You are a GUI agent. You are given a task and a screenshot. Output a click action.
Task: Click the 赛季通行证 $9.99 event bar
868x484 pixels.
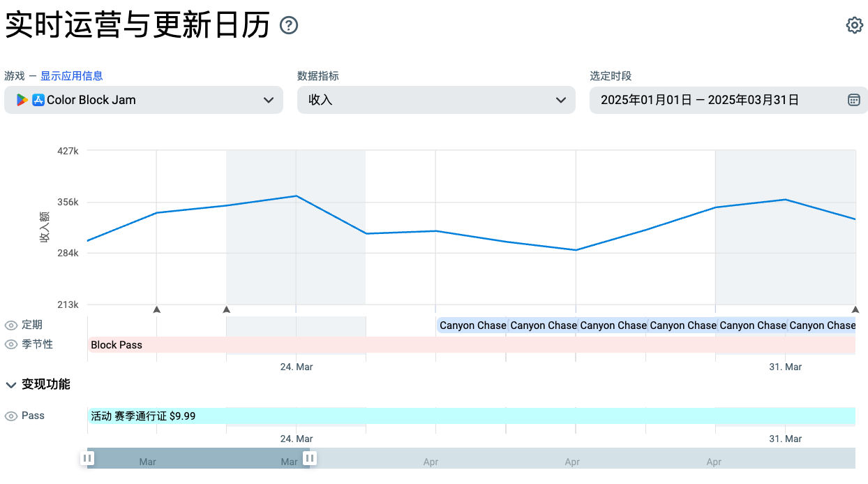pyautogui.click(x=472, y=416)
